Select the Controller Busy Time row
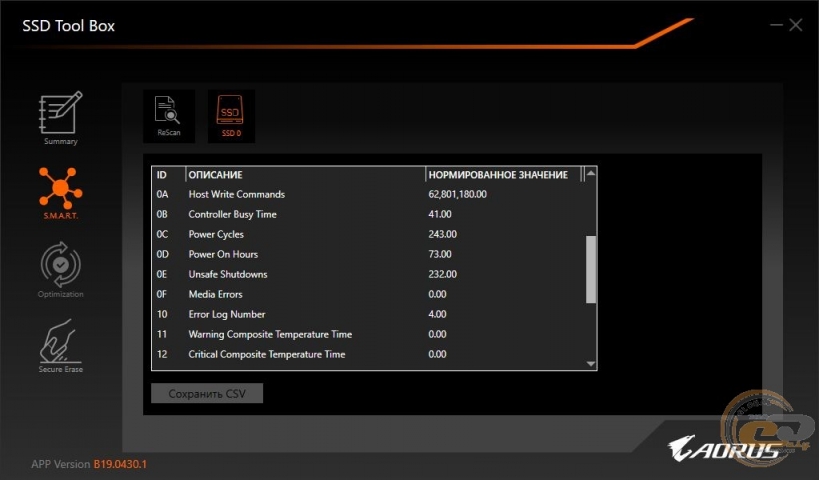Screen dimensions: 819x480 coord(369,214)
